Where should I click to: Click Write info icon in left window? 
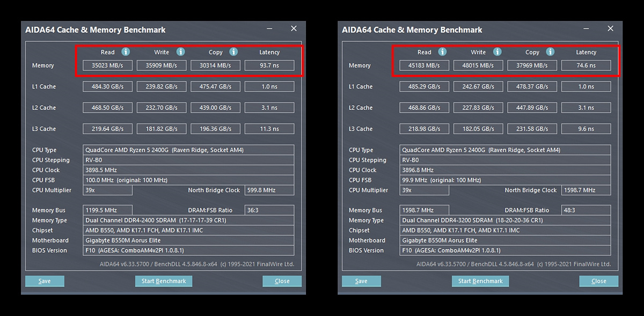pos(181,52)
